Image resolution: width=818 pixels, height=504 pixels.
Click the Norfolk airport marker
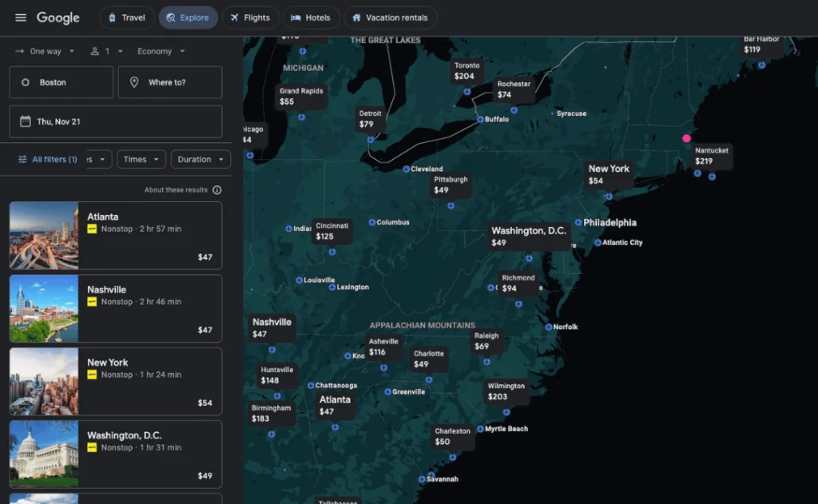click(x=548, y=327)
